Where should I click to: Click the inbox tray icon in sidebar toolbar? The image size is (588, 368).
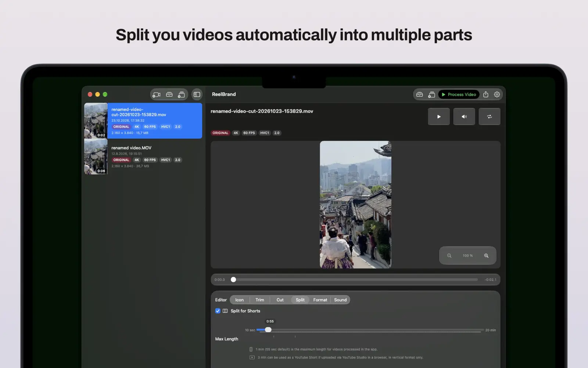tap(169, 95)
